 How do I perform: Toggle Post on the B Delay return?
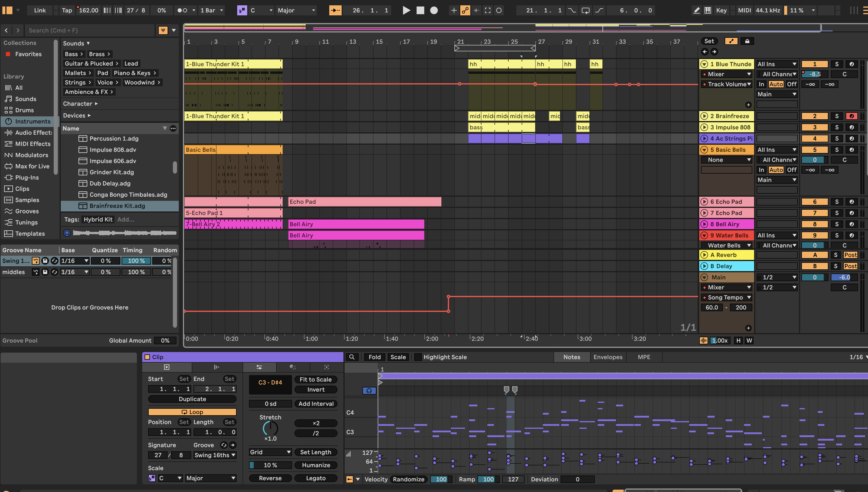[x=850, y=266]
